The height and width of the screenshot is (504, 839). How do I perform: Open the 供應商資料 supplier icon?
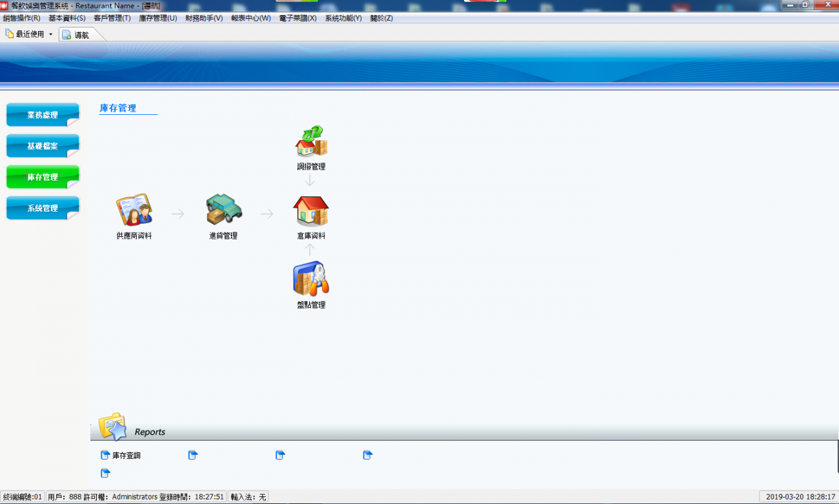tap(134, 210)
